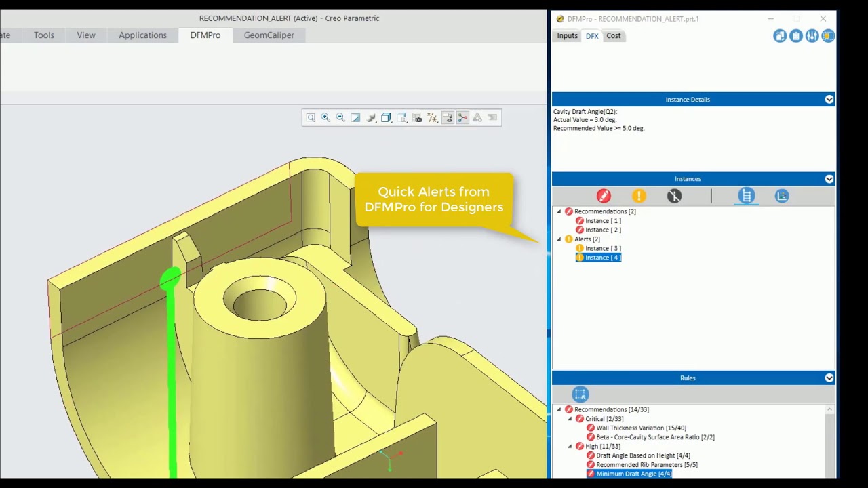This screenshot has width=868, height=488.
Task: Collapse the Instances panel chevron
Action: [829, 179]
